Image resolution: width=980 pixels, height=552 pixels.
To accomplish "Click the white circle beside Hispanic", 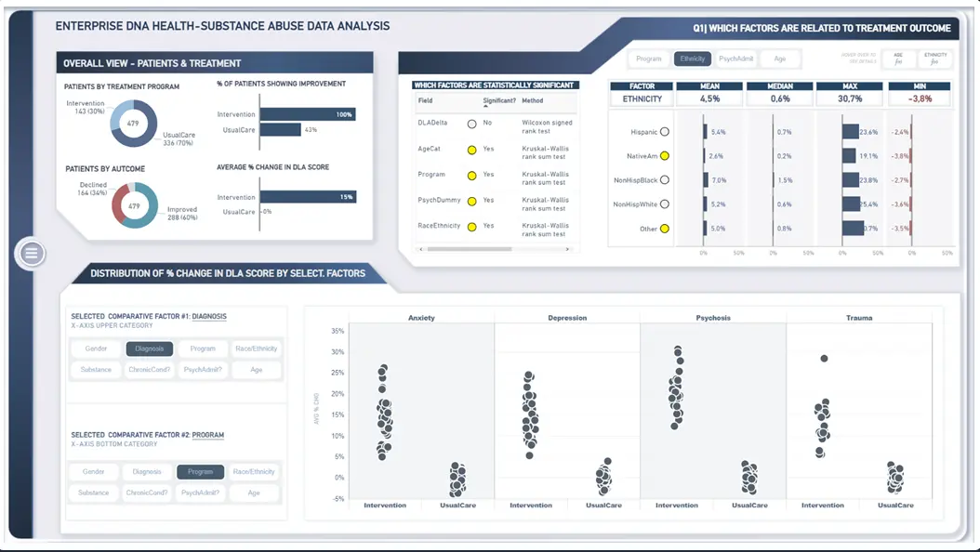I will tap(664, 132).
